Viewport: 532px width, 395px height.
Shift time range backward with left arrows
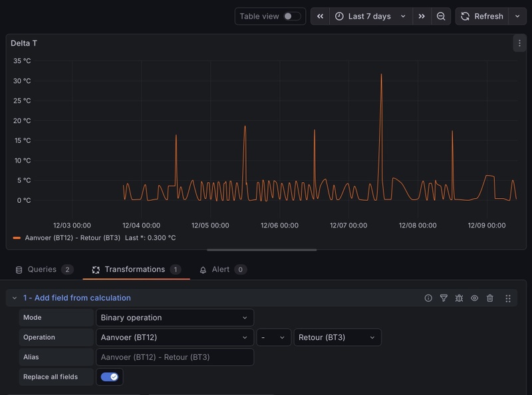(320, 16)
